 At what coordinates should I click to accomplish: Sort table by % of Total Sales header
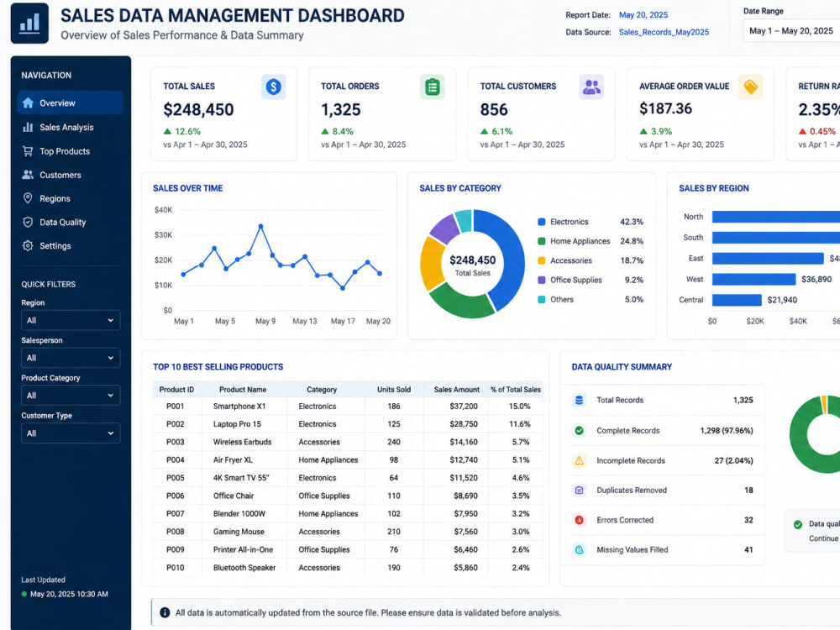516,390
